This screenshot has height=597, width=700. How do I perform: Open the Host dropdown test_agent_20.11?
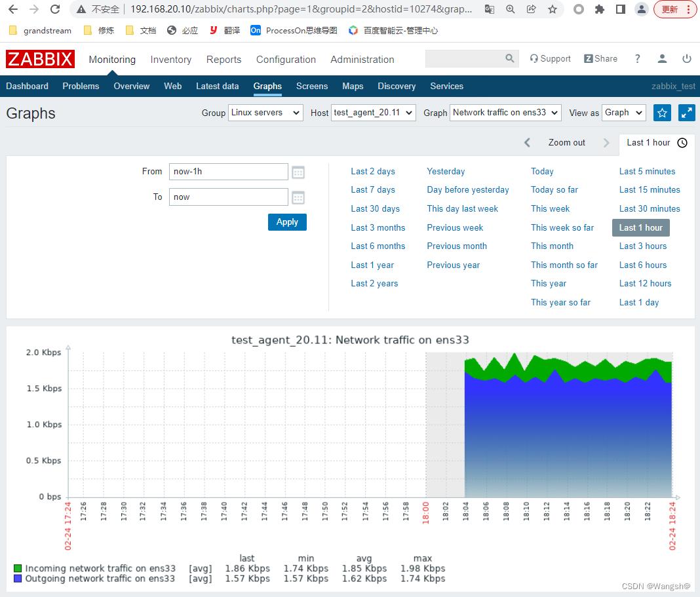point(373,113)
